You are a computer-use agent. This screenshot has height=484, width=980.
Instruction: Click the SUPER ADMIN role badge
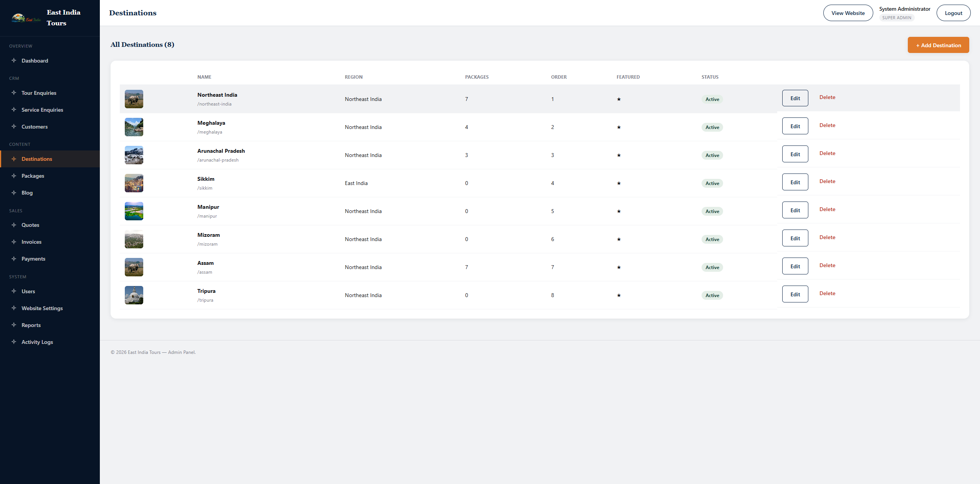[x=896, y=18]
